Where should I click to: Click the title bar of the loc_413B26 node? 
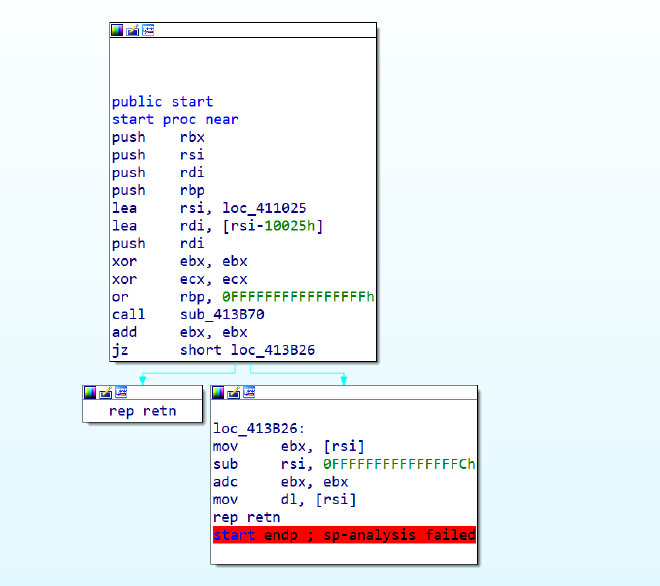point(344,393)
